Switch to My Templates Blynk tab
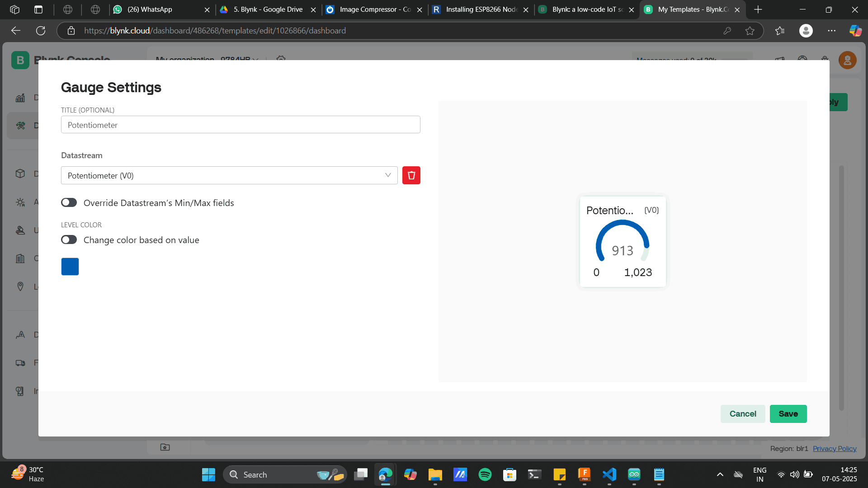 click(693, 9)
